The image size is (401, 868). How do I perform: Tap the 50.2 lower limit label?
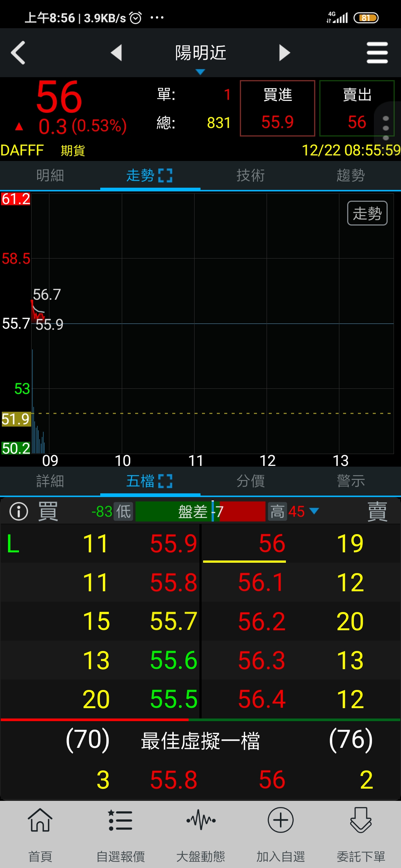tap(16, 448)
